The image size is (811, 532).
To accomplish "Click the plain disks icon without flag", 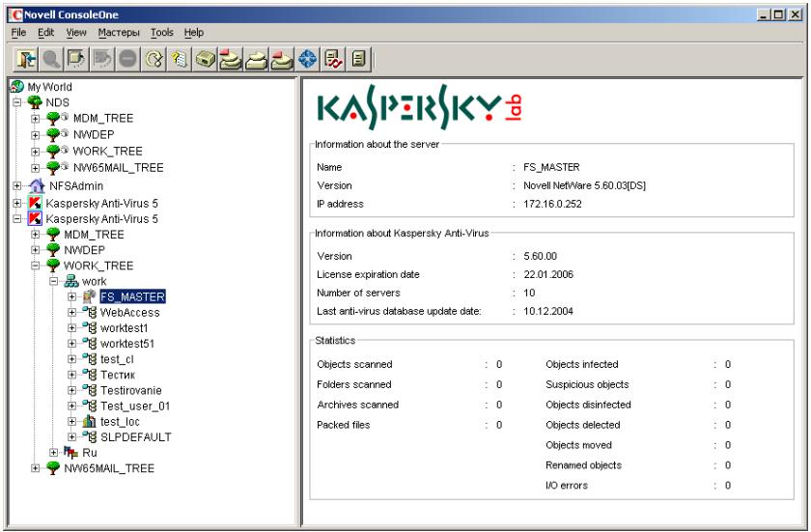I will 256,59.
